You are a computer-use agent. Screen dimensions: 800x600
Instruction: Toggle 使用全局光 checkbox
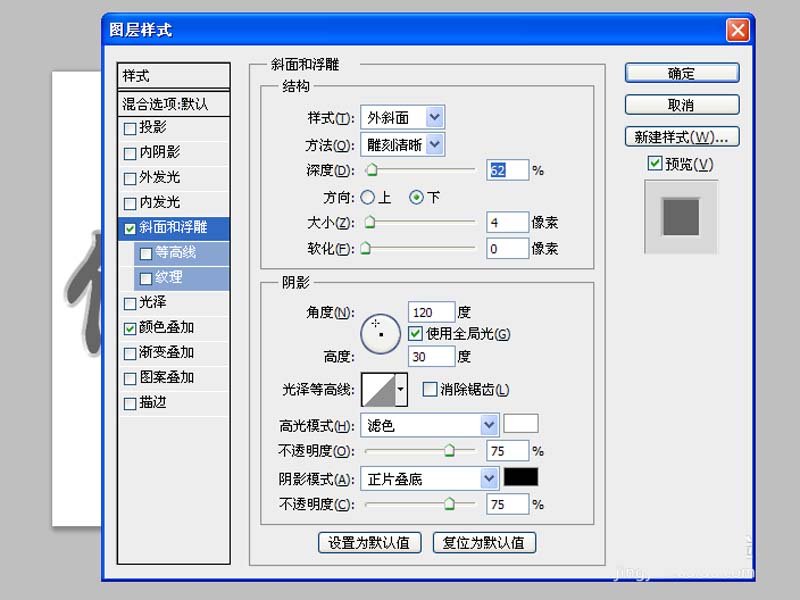pos(415,334)
